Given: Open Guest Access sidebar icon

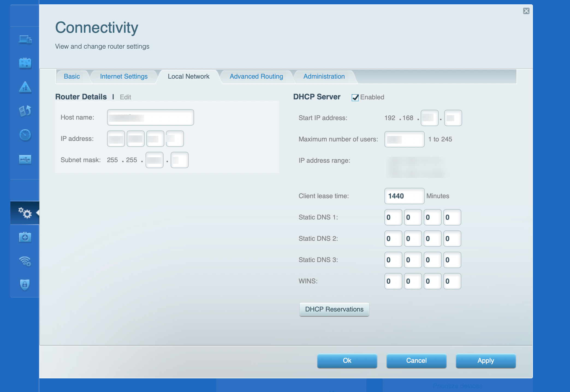Looking at the screenshot, I should point(25,63).
